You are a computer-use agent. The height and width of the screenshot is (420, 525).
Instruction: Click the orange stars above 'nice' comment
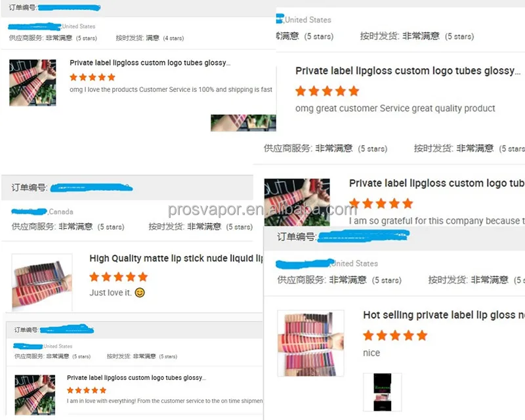(395, 335)
